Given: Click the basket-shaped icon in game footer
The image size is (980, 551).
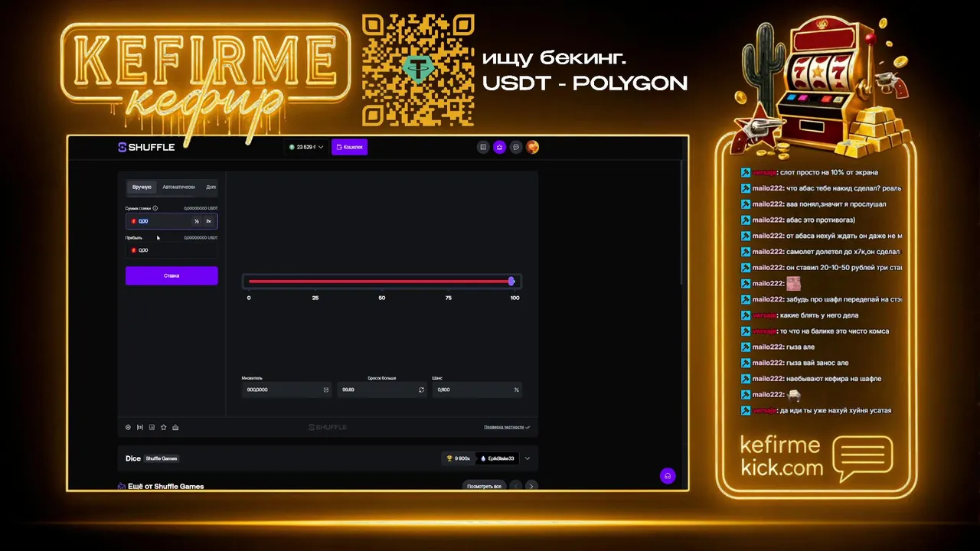Looking at the screenshot, I should (x=175, y=427).
